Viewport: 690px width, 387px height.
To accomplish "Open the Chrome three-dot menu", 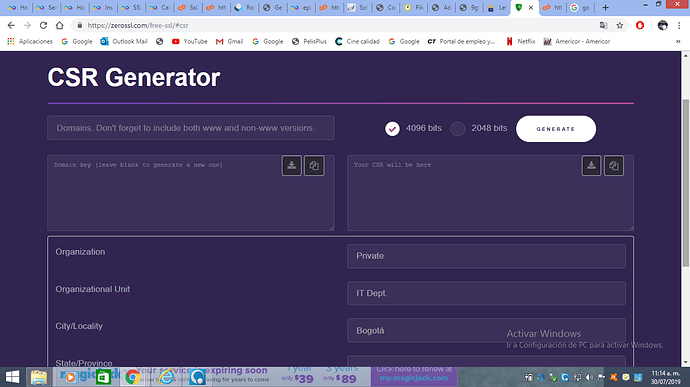I will (x=679, y=26).
